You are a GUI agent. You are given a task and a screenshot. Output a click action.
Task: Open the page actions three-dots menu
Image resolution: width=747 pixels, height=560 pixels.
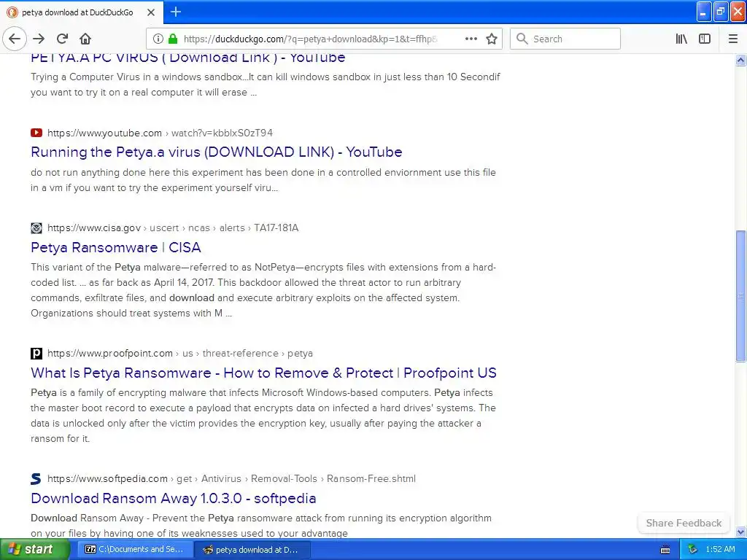pos(471,39)
